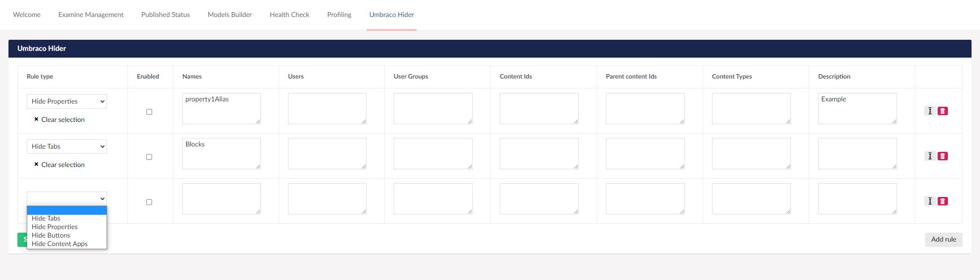Focus the User Groups field in the Blocks row
This screenshot has height=280, width=980.
tap(433, 154)
